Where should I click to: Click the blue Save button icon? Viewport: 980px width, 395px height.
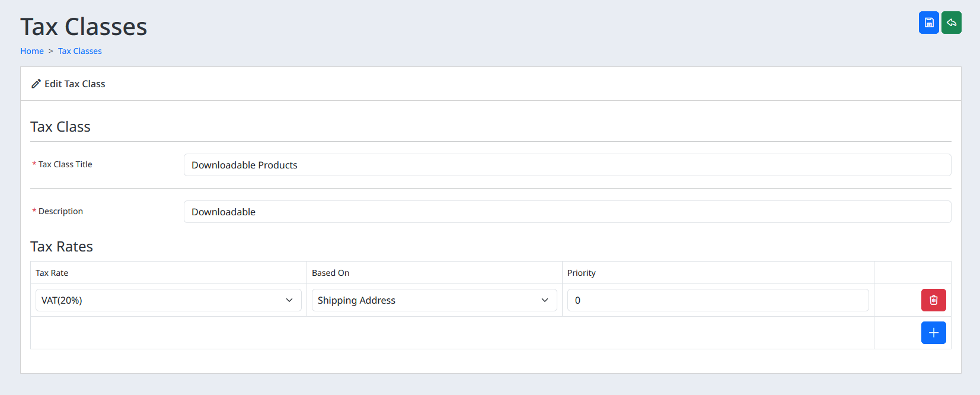coord(928,23)
